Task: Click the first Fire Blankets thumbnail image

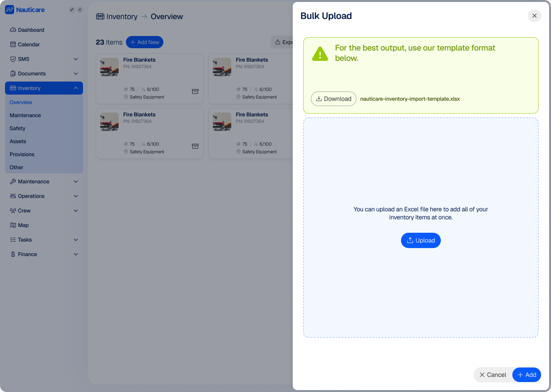Action: 109,67
